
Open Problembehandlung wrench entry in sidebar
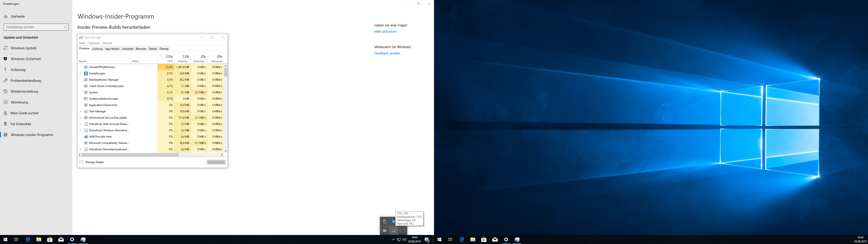click(x=36, y=81)
